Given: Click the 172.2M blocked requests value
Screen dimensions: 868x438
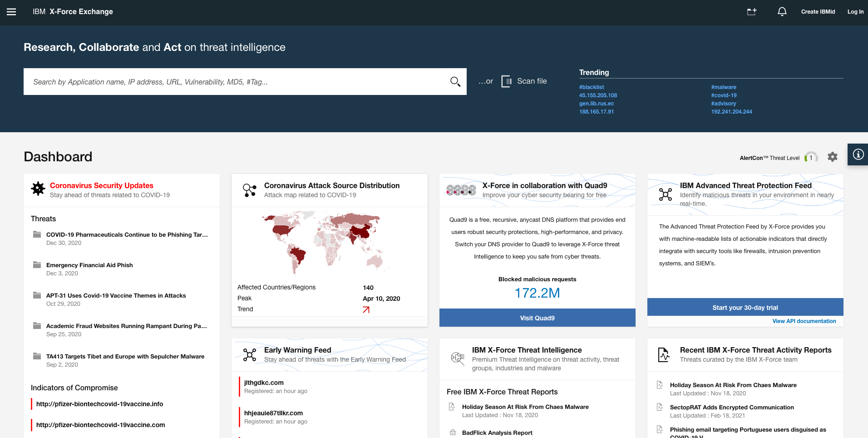Looking at the screenshot, I should 537,293.
